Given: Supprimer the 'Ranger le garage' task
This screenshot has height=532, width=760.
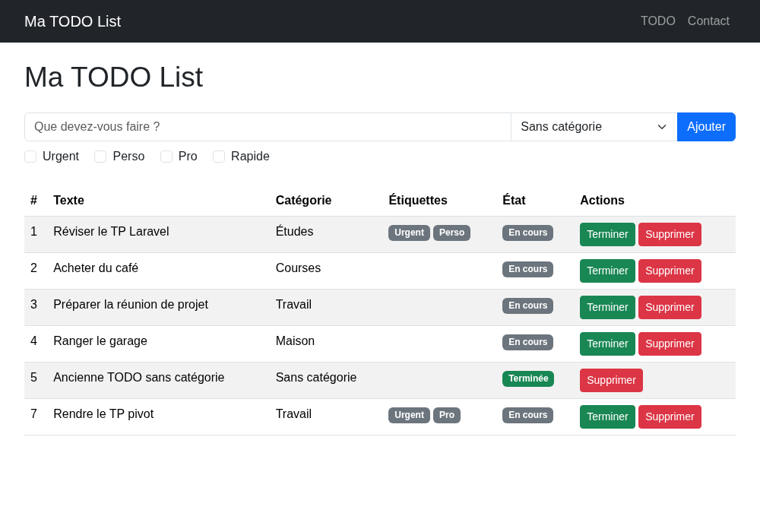Looking at the screenshot, I should click(x=670, y=344).
